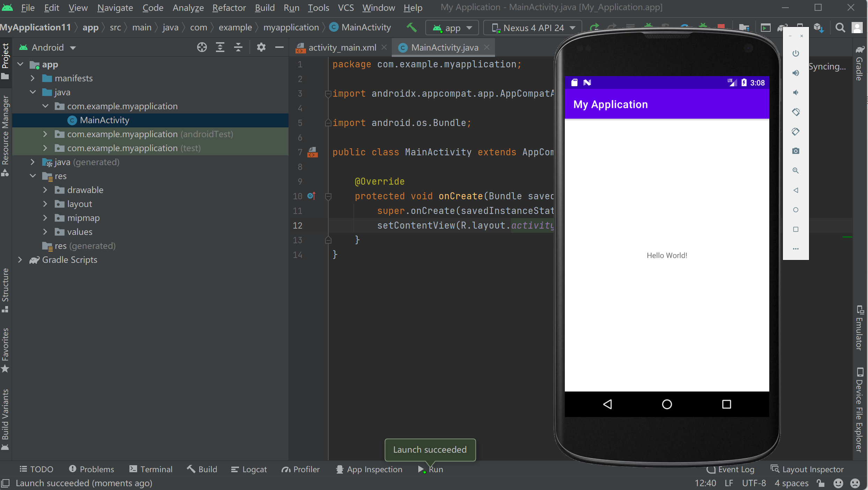Toggle the Resource Manager side tab

pyautogui.click(x=5, y=136)
